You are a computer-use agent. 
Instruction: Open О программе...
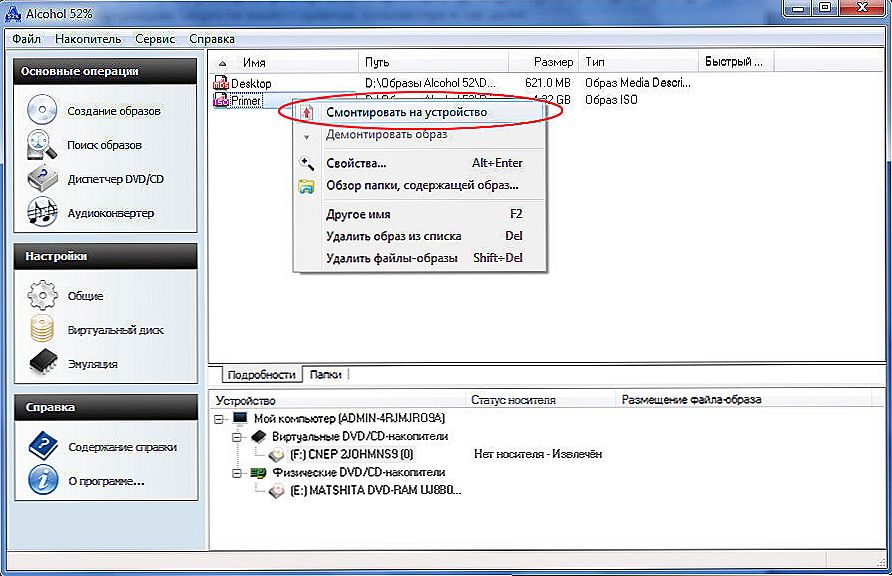pyautogui.click(x=106, y=481)
